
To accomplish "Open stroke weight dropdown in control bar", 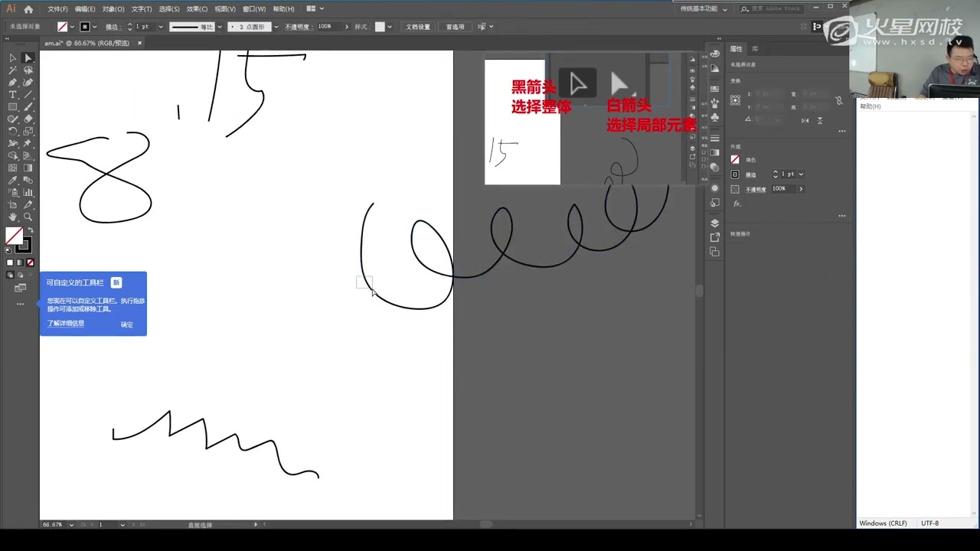I will [161, 27].
